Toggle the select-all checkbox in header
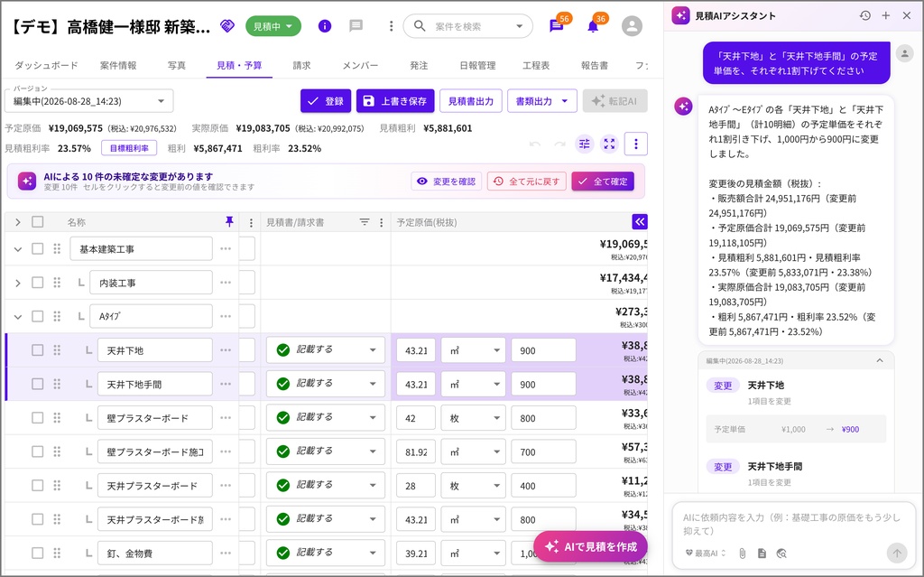Screen dimensions: 924x577 [37, 222]
